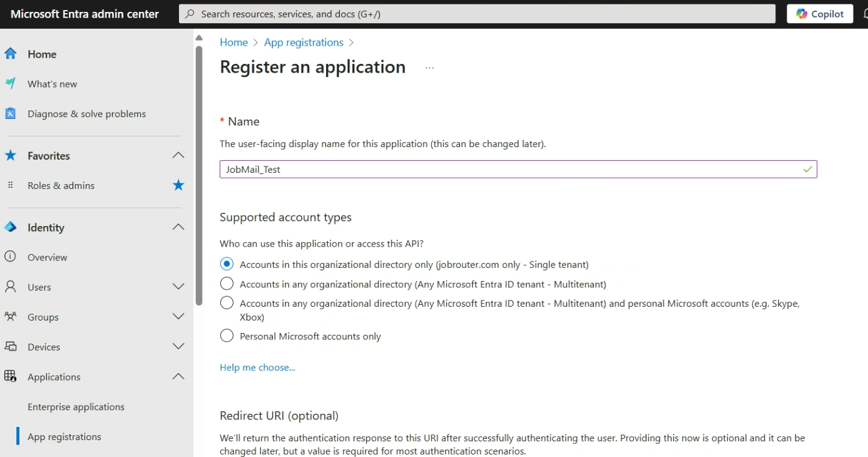This screenshot has width=868, height=457.
Task: Select Accounts in this organizational directory only
Action: [x=227, y=264]
